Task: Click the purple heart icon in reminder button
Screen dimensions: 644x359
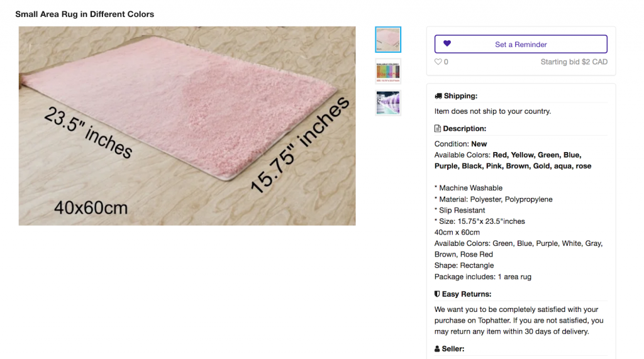Action: pos(447,43)
